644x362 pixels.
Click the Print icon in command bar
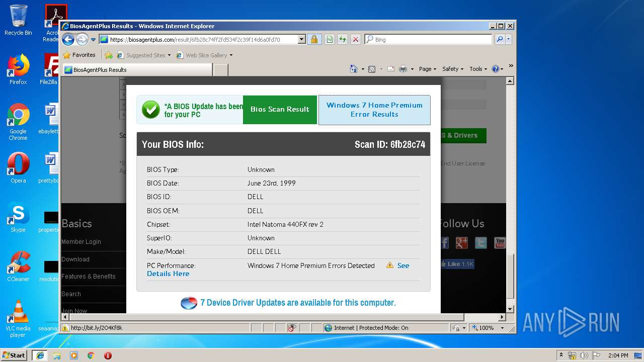point(403,69)
